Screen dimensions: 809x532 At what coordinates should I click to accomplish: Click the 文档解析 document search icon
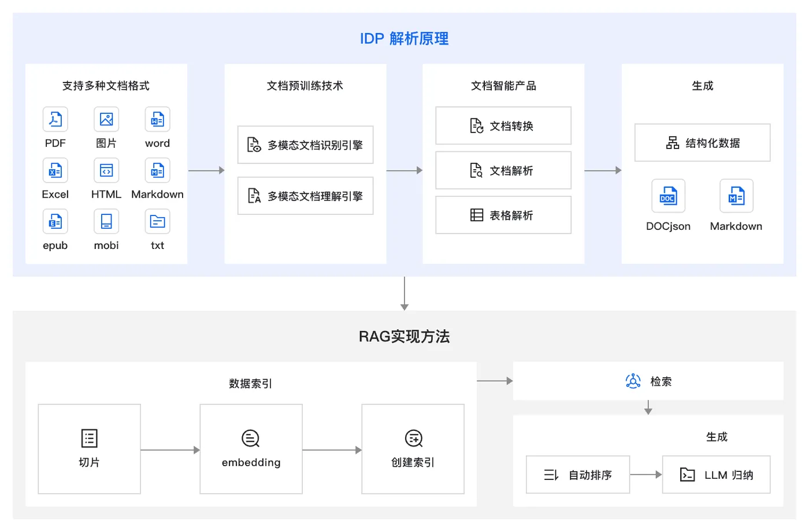(x=476, y=170)
